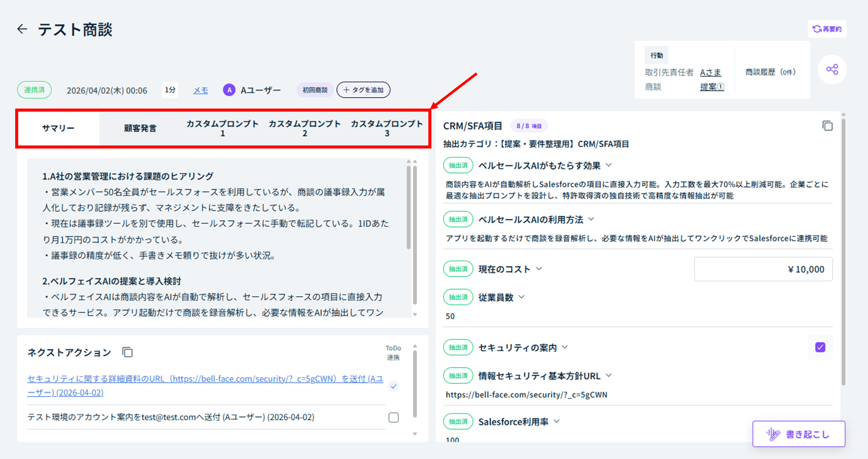Switch to the 顧客発言 tab
Viewport: 868px width, 459px height.
coord(140,128)
